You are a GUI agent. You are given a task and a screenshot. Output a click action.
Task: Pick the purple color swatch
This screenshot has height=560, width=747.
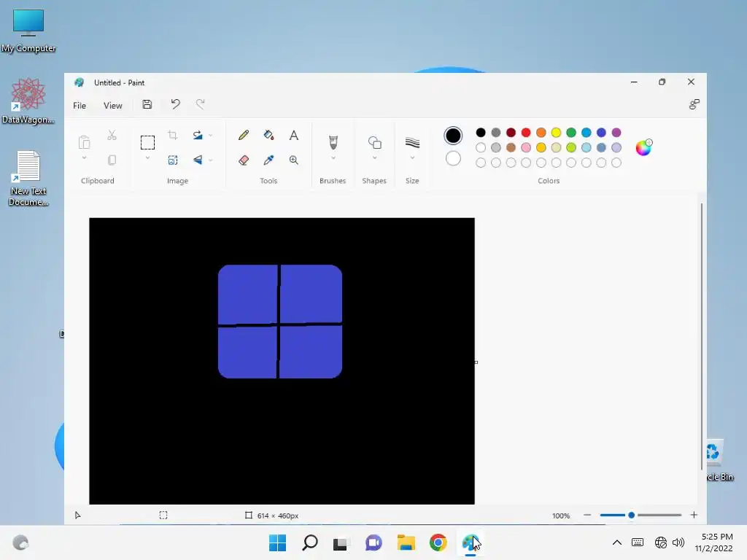(616, 133)
